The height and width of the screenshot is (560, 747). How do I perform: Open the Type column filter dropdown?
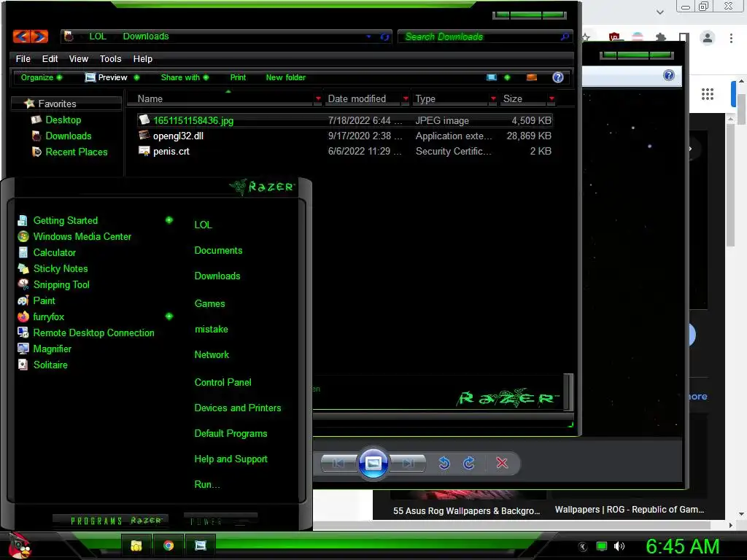tap(493, 99)
